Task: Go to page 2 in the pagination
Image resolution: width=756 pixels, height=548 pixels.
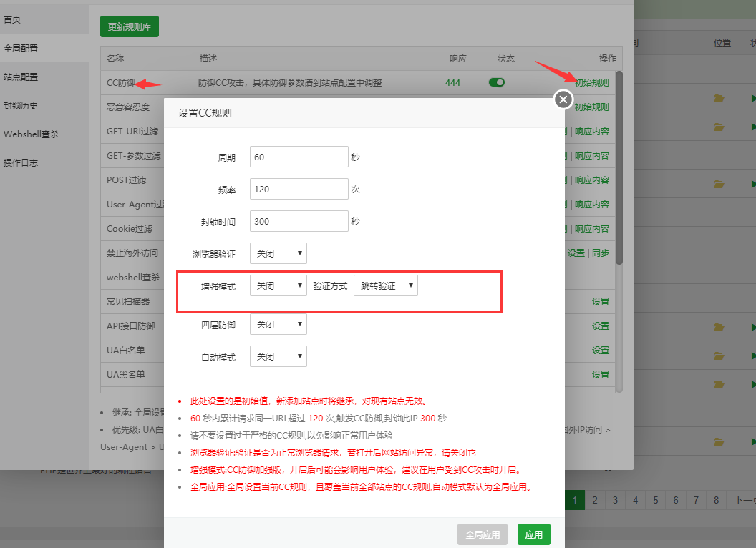Action: (594, 500)
